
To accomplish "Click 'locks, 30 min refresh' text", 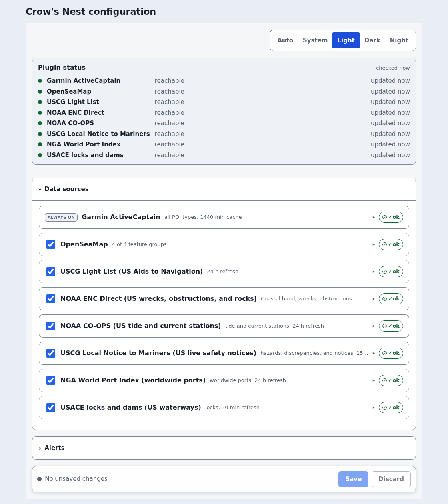I will 232,408.
